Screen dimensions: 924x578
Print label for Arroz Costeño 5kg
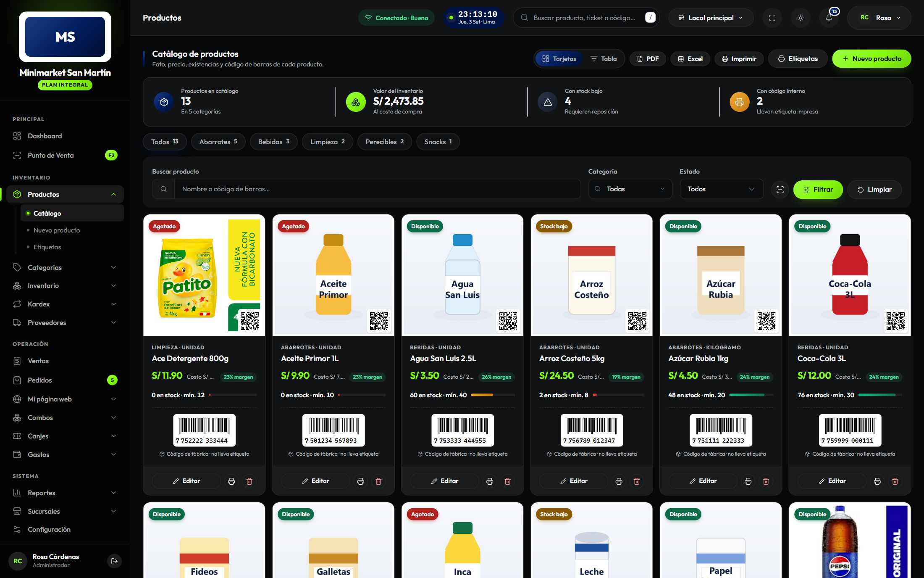tap(619, 481)
